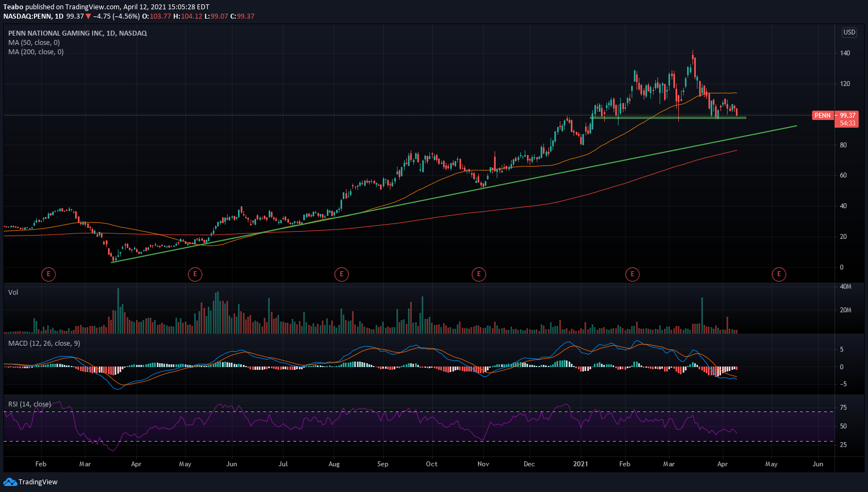Screen dimensions: 868x492
Task: Select the MA (200, close, 0) indicator label
Action: [36, 52]
